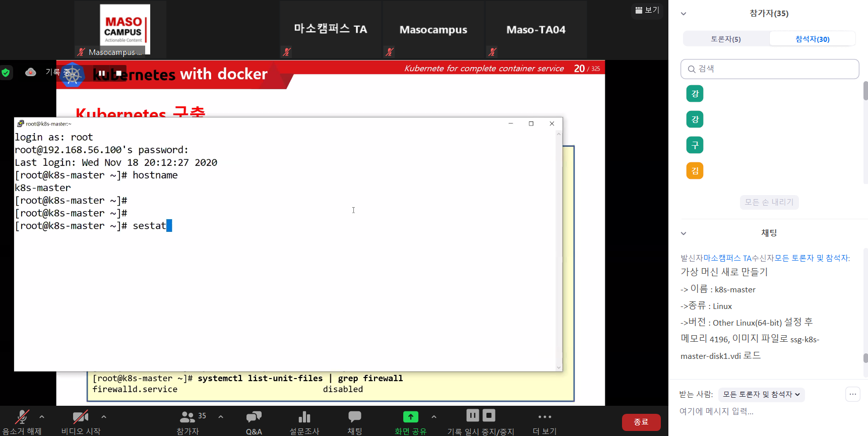Start video with 비디오 시작 button

tap(81, 418)
